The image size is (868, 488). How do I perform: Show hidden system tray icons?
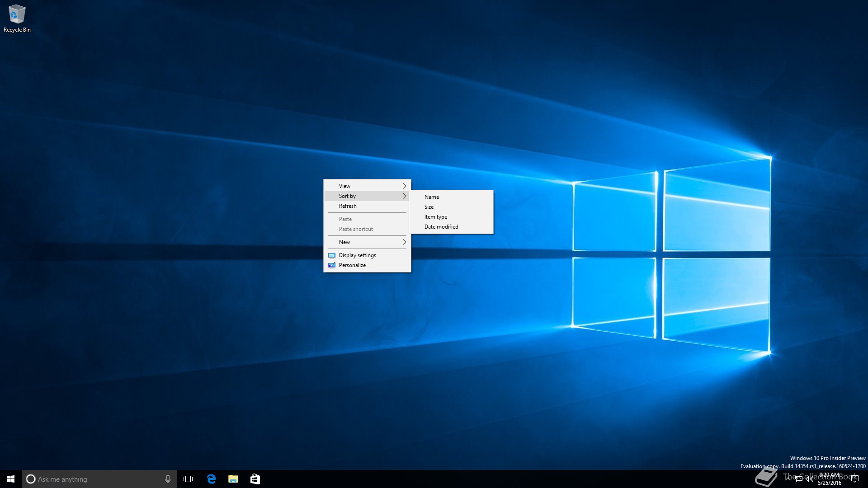tap(788, 478)
